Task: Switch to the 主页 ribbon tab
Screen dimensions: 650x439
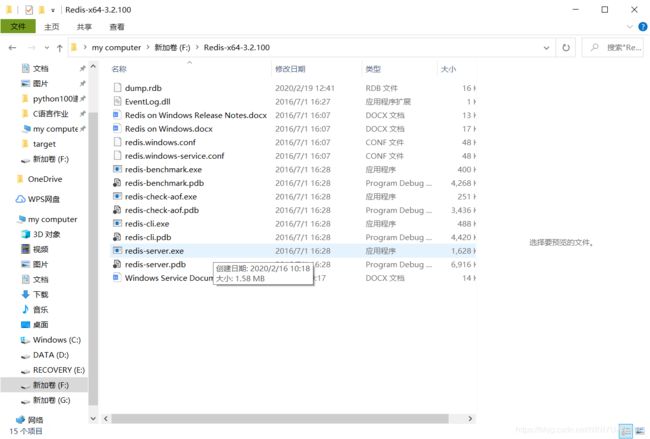Action: coord(52,27)
